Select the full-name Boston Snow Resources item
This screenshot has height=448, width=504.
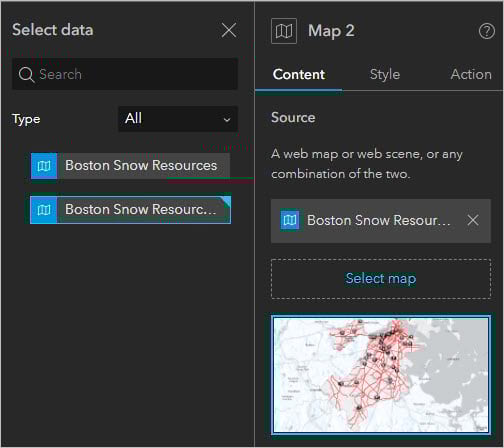pos(130,166)
